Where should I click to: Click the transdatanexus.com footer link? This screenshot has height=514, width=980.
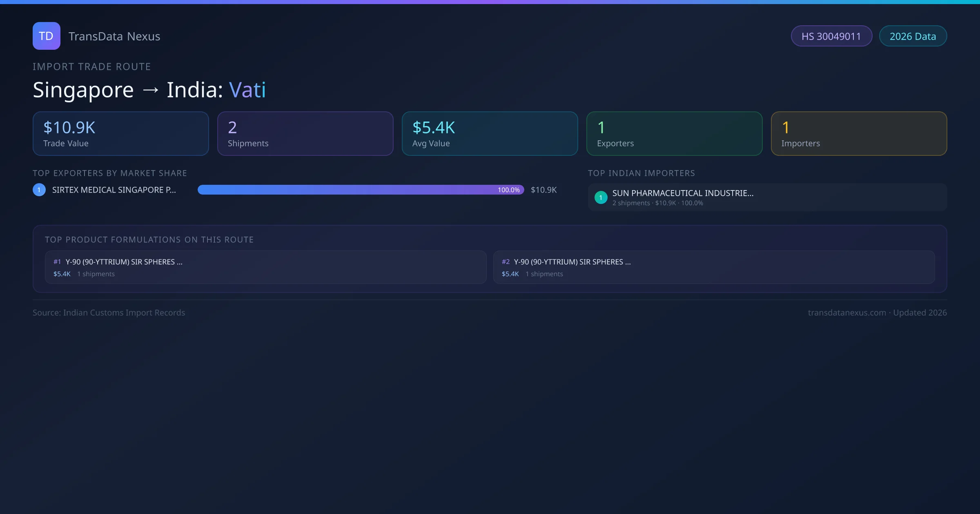click(x=847, y=313)
